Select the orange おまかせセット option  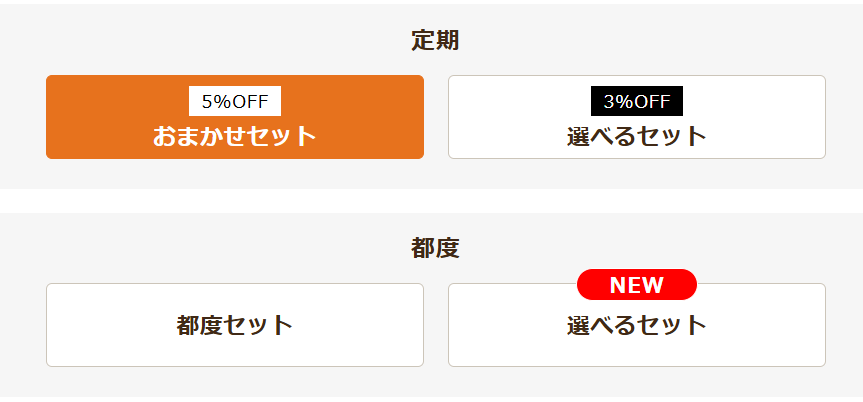[x=235, y=117]
